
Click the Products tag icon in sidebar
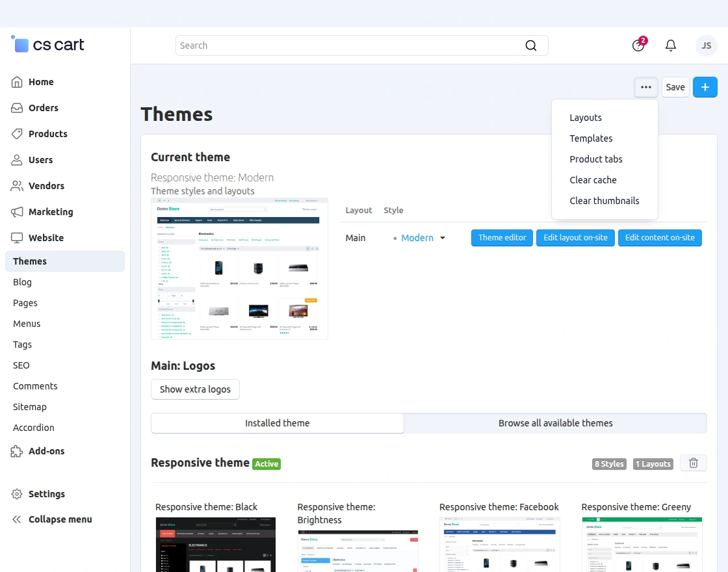point(17,134)
